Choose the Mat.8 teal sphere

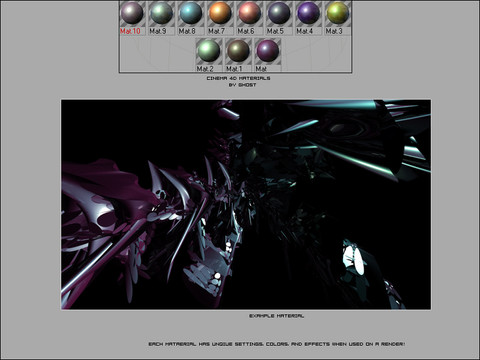[x=191, y=13]
